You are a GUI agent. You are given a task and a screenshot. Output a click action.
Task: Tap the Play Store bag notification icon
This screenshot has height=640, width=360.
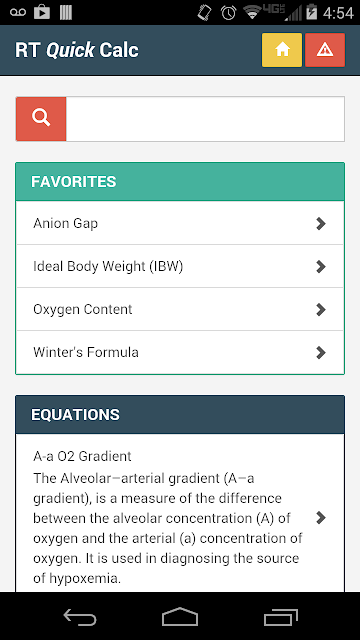pyautogui.click(x=42, y=12)
